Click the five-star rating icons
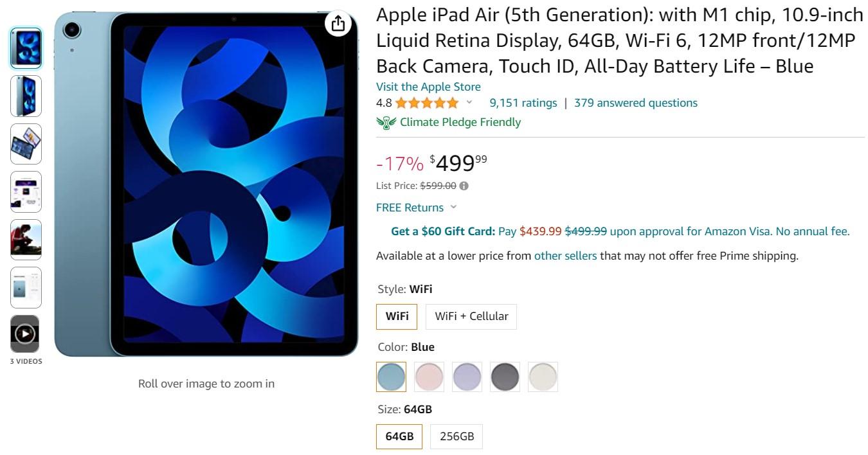The image size is (868, 455). pos(427,103)
